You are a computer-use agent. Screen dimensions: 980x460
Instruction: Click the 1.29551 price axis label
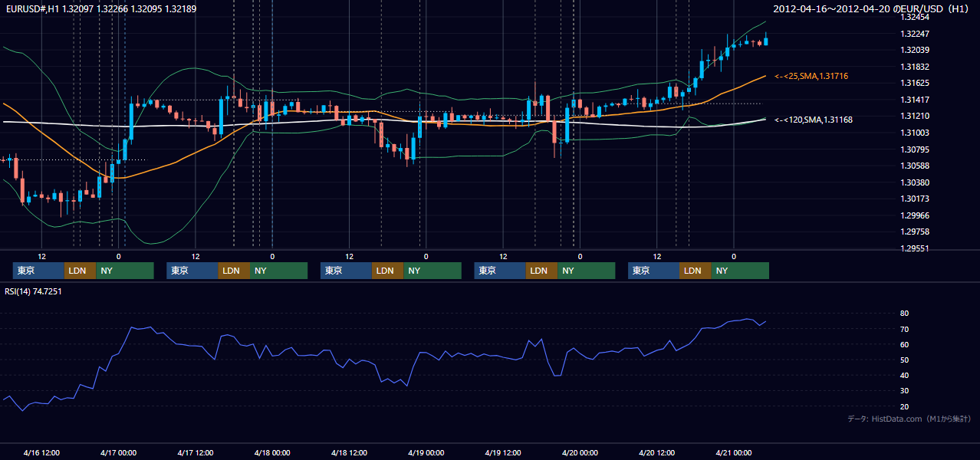coord(914,248)
